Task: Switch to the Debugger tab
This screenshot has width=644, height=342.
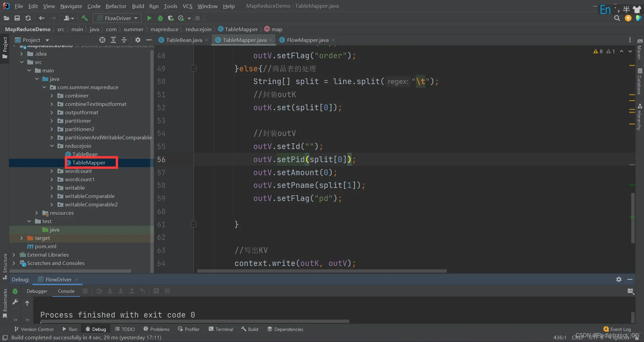Action: coord(37,291)
